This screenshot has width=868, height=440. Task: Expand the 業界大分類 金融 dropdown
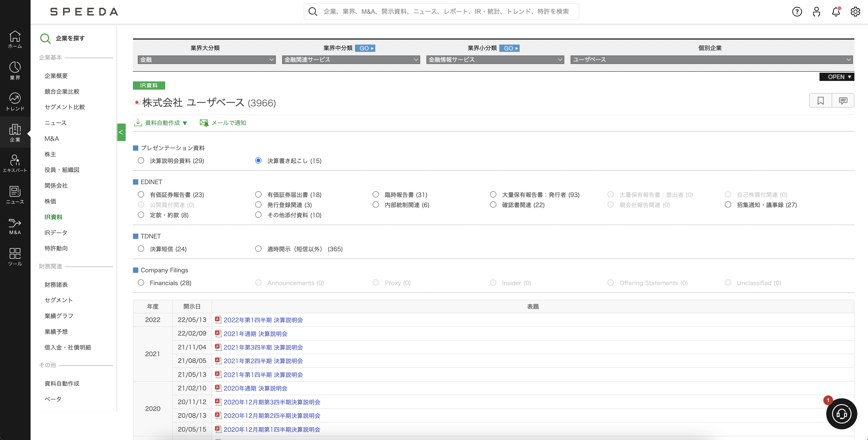coord(206,60)
